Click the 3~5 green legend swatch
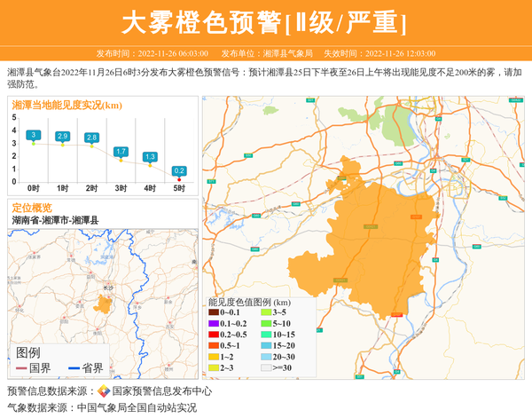This screenshot has width=532, height=418. coord(266,312)
